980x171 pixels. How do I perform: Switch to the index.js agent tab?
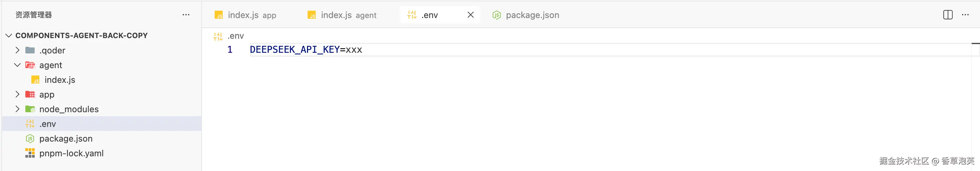tap(341, 15)
